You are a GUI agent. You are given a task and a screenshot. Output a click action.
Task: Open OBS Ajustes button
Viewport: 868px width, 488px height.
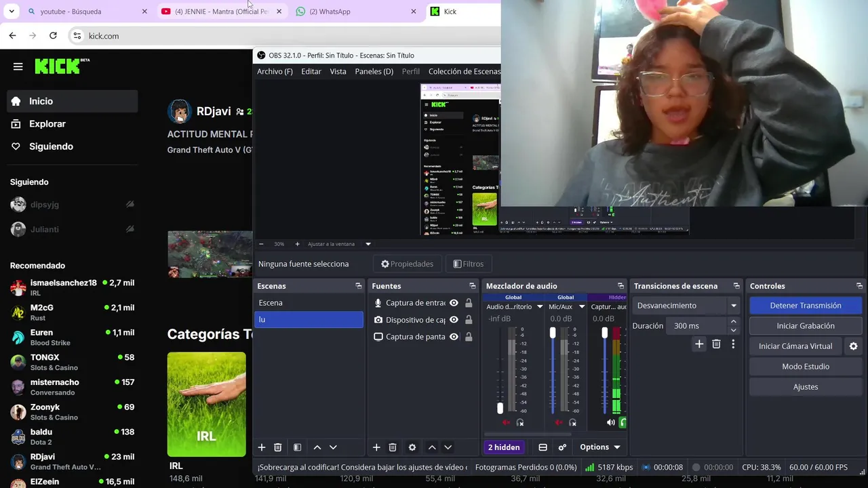pos(806,387)
